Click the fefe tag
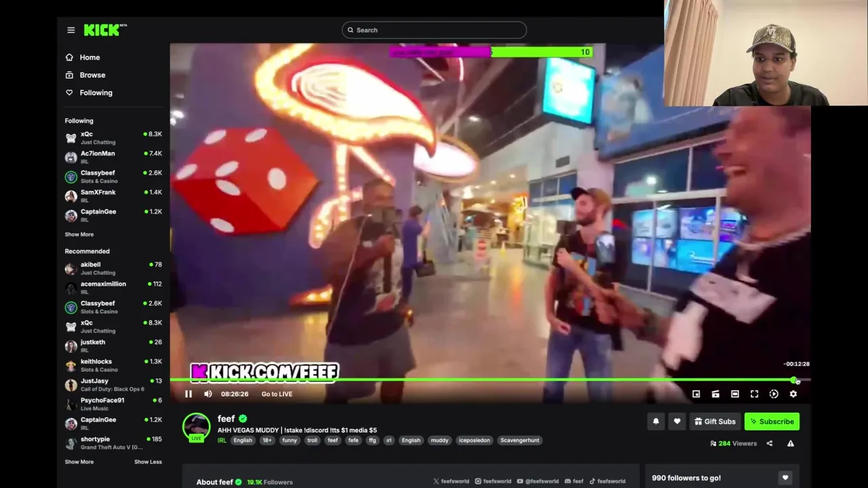The width and height of the screenshot is (868, 488). click(353, 441)
